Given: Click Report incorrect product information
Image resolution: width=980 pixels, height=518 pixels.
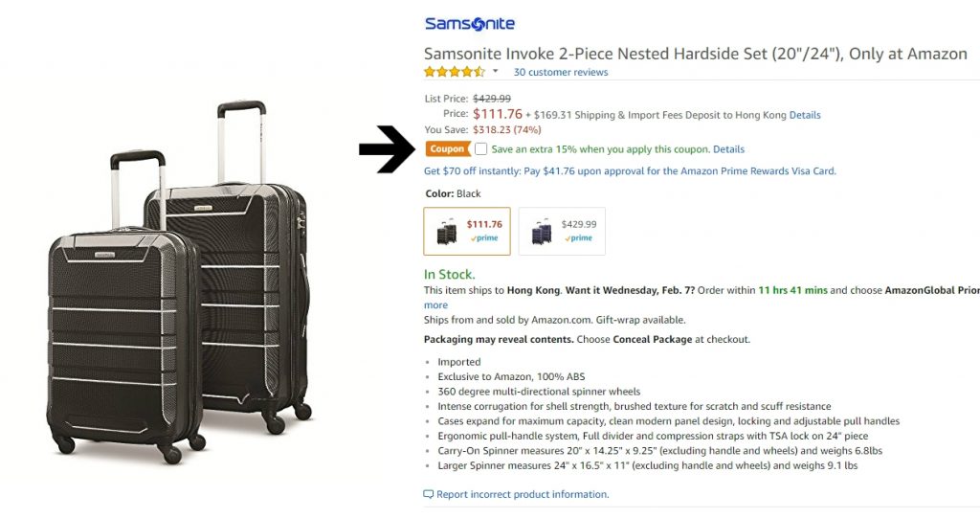Looking at the screenshot, I should point(523,494).
